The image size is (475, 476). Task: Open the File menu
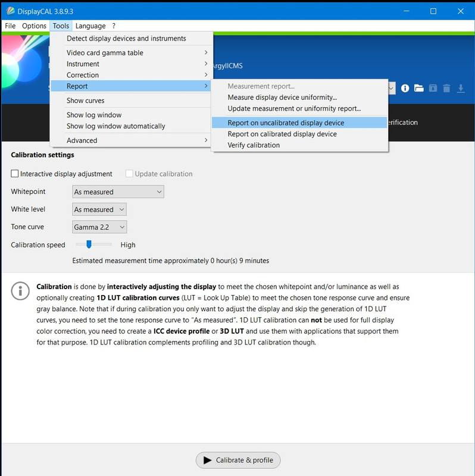(x=10, y=26)
